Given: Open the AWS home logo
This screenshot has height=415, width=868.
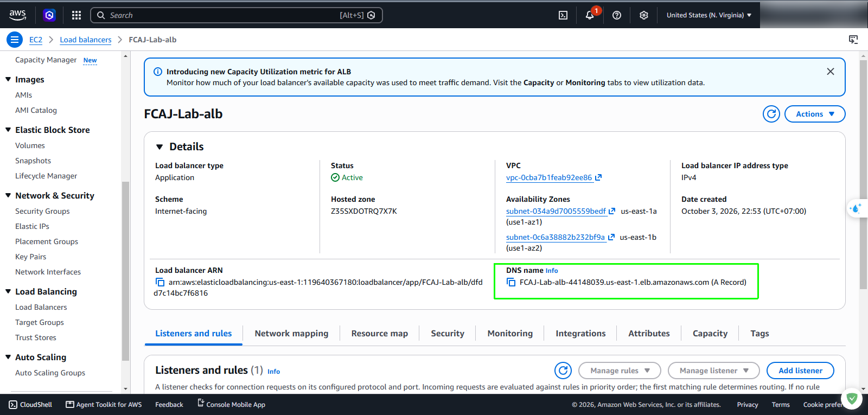Looking at the screenshot, I should tap(17, 15).
